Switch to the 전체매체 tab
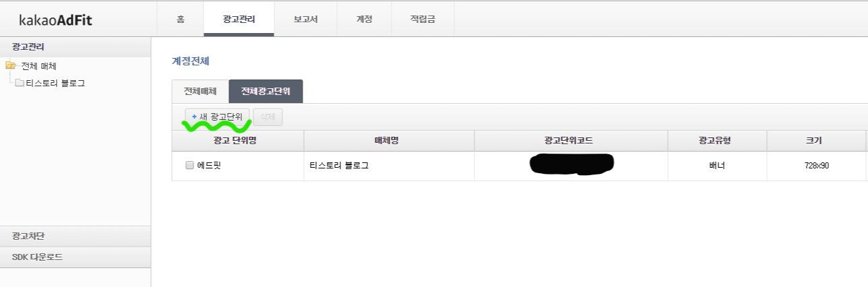Screen dimensions: 868x287 (x=200, y=92)
